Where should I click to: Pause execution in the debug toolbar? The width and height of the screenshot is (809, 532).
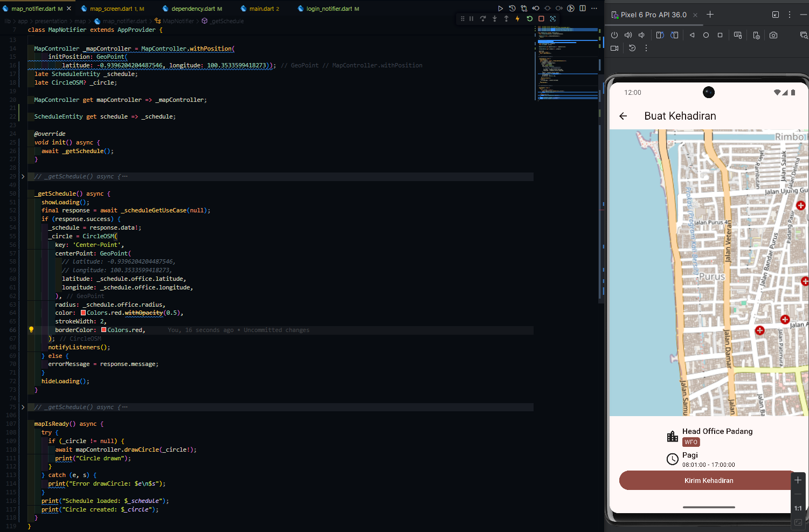click(471, 19)
